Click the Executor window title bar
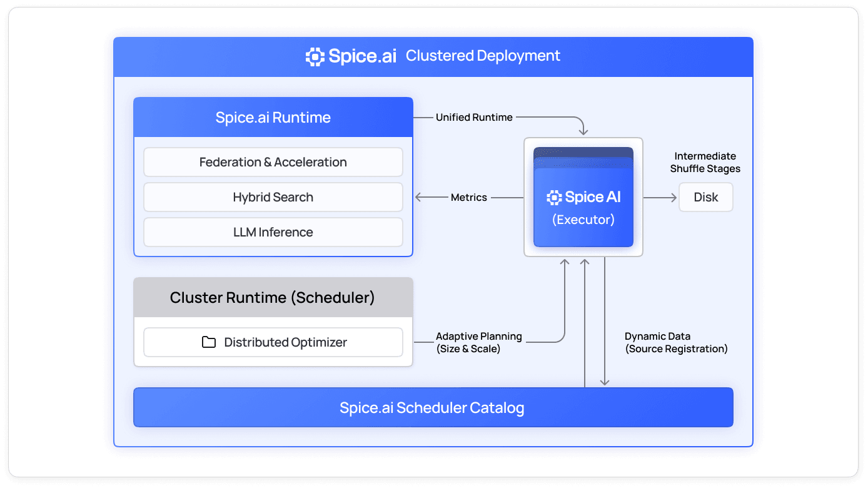The width and height of the screenshot is (868, 488). pyautogui.click(x=583, y=153)
